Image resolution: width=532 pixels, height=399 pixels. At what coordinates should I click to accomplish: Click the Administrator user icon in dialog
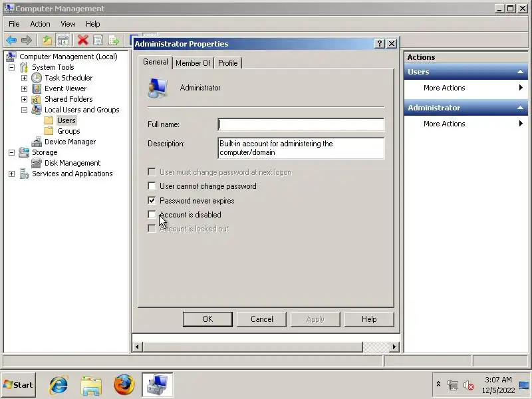pyautogui.click(x=158, y=88)
